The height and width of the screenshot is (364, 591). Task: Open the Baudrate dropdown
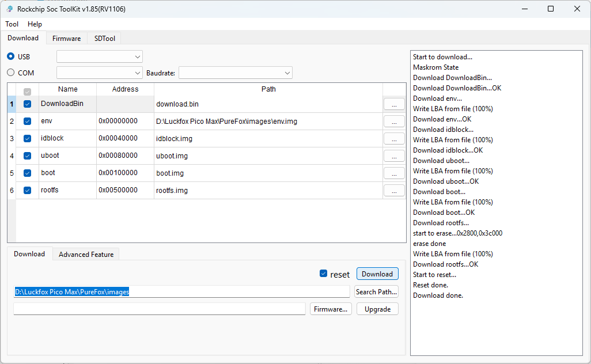coord(235,73)
